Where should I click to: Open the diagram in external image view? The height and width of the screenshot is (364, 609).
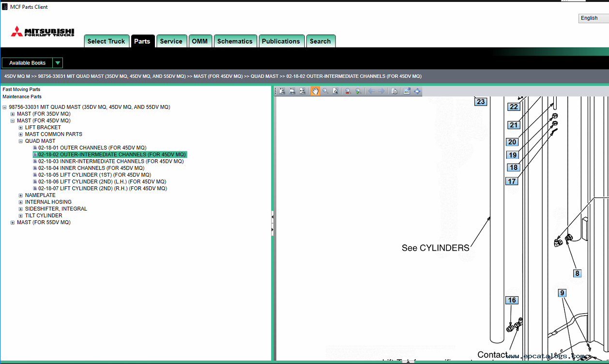click(x=407, y=91)
